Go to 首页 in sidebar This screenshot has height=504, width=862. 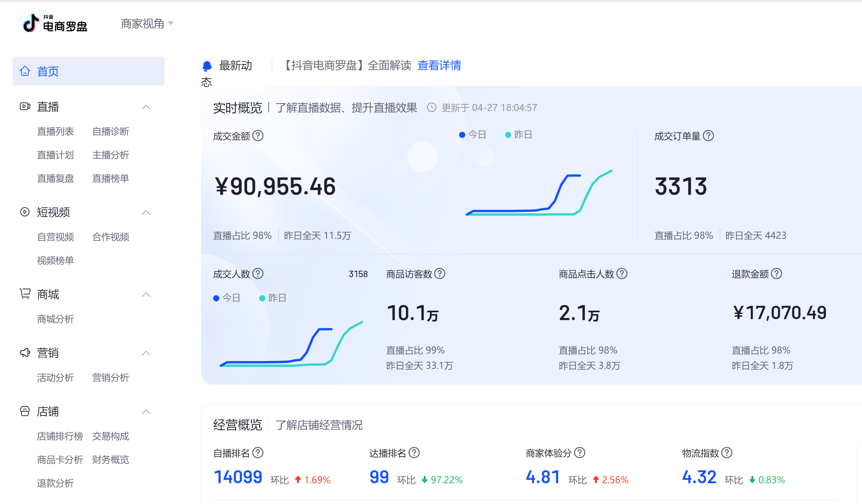coord(88,71)
